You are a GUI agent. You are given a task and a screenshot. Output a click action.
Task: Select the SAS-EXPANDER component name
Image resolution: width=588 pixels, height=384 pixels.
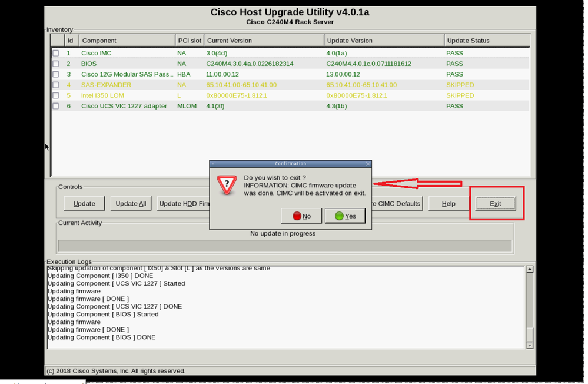click(106, 85)
